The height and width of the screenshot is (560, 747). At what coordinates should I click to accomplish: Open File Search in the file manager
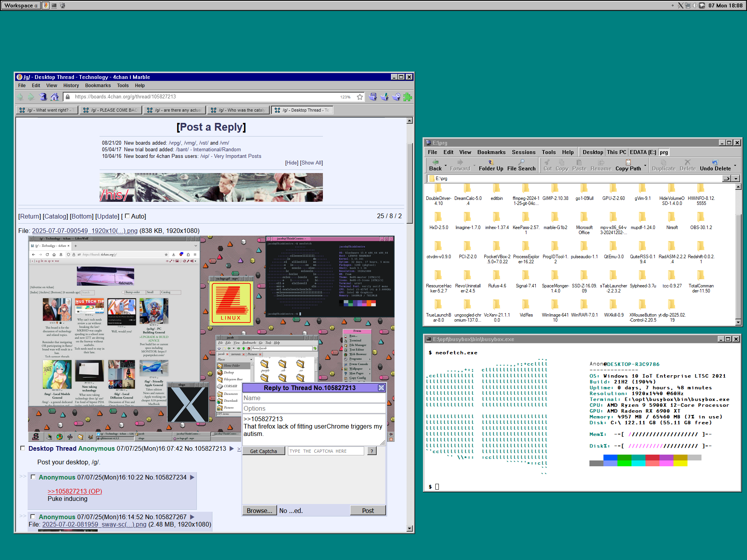[521, 165]
